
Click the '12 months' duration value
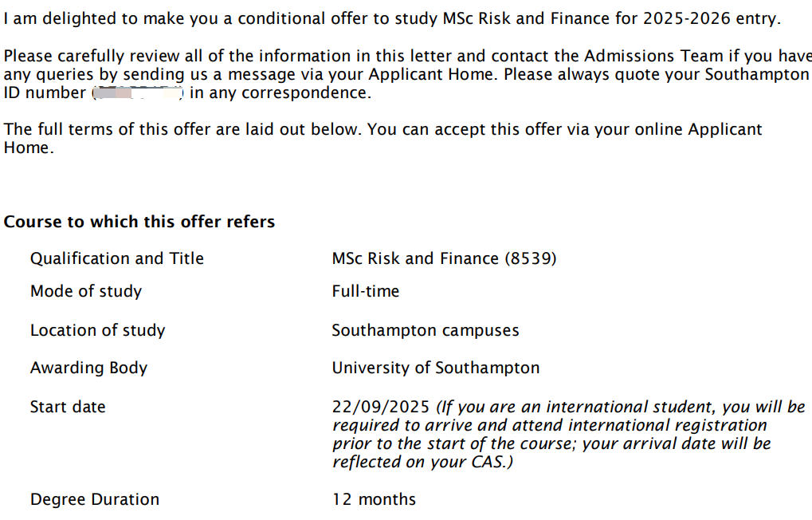[374, 499]
